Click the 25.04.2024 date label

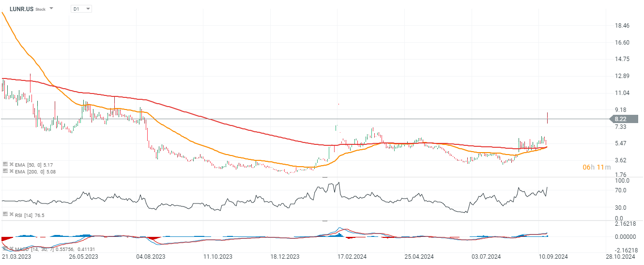[419, 256]
